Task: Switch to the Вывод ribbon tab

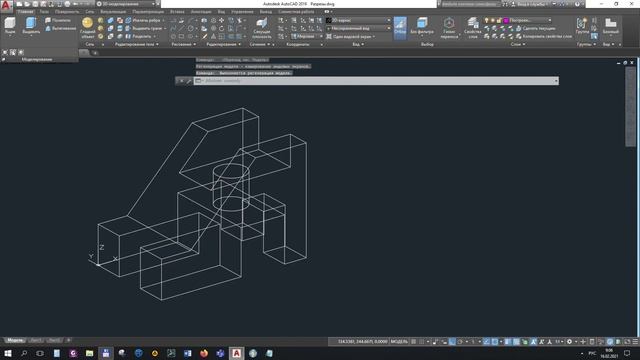Action: click(266, 11)
